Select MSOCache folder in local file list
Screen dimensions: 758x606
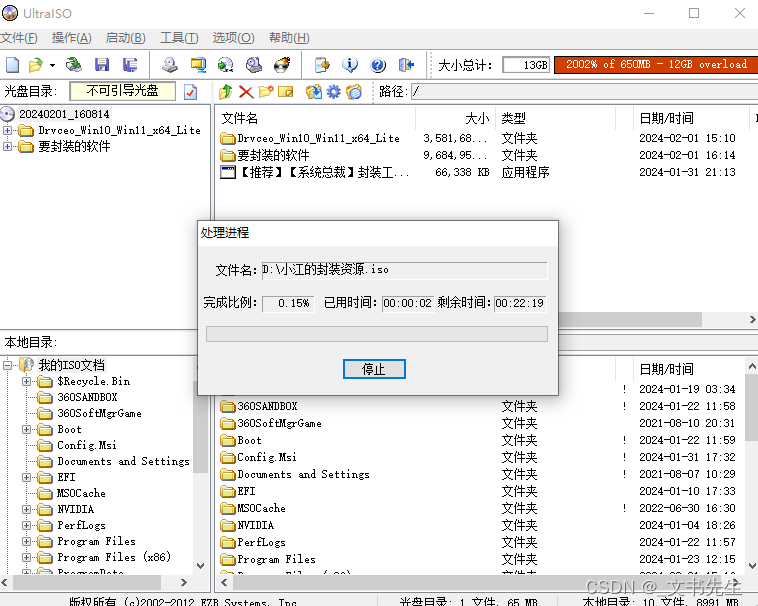(x=254, y=508)
